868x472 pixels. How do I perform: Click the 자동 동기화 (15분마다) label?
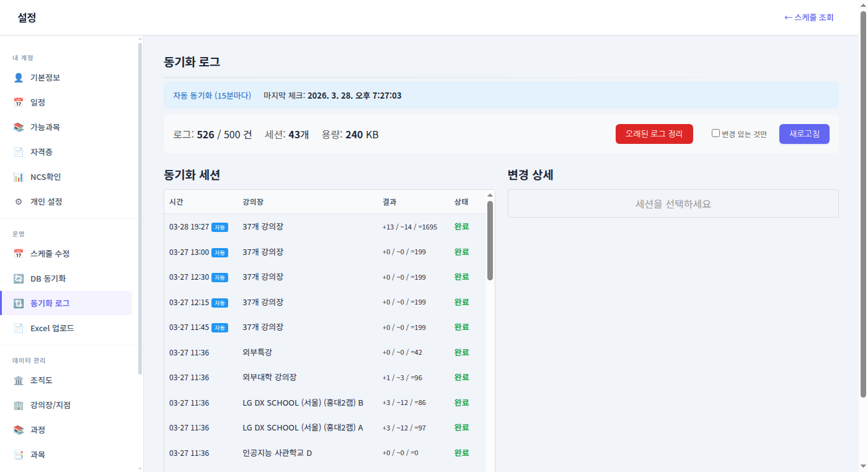pyautogui.click(x=213, y=95)
